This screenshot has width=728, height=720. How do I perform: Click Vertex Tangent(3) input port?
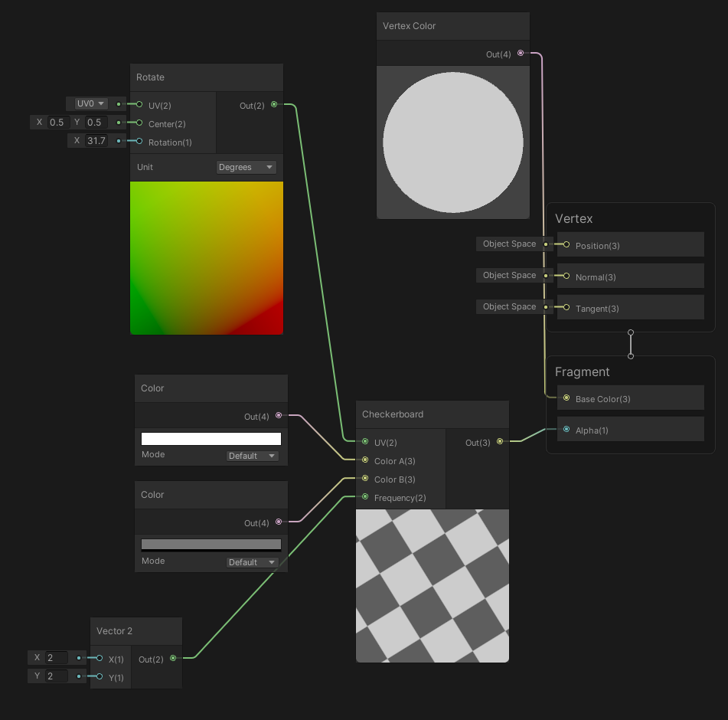click(x=566, y=307)
